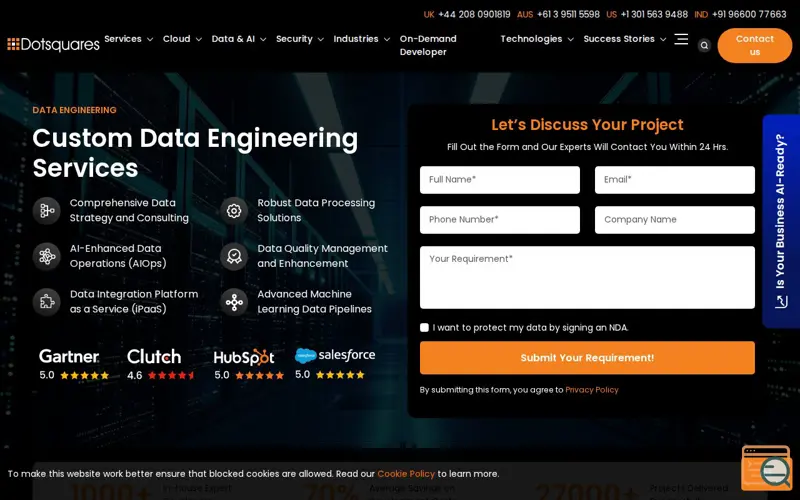Open the hamburger menu icon
Viewport: 800px width, 500px height.
pyautogui.click(x=681, y=39)
